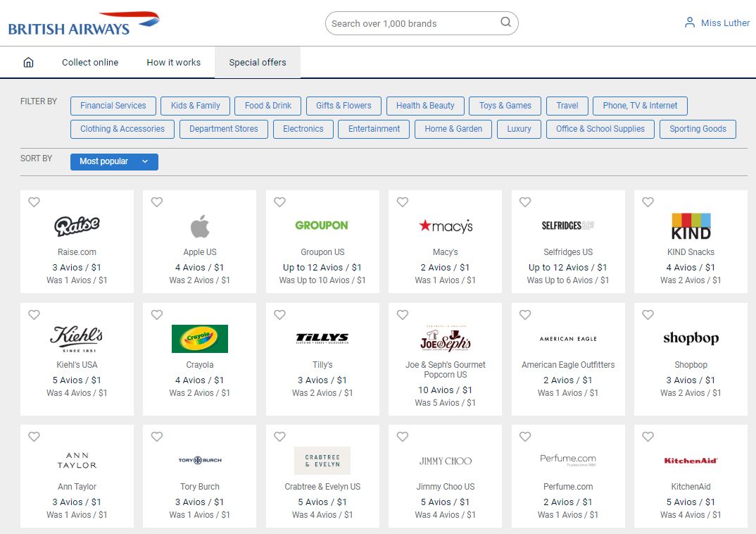The height and width of the screenshot is (534, 756).
Task: Filter by Clothing & Accessories
Action: click(122, 129)
